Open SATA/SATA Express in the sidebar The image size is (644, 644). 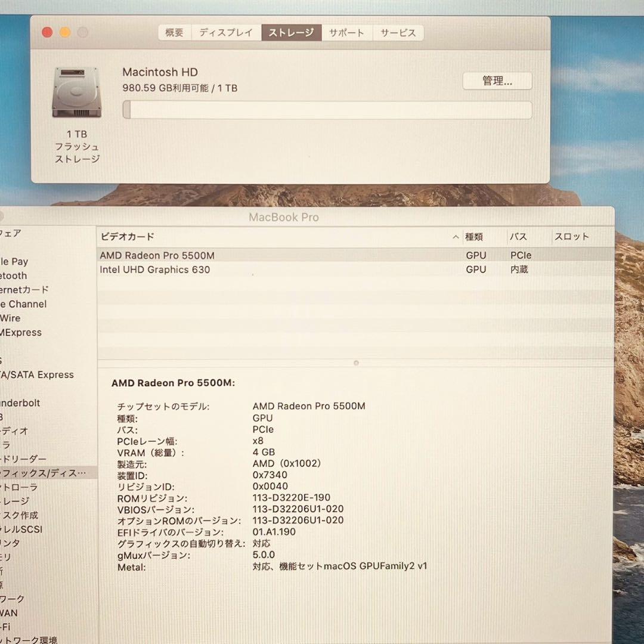37,374
